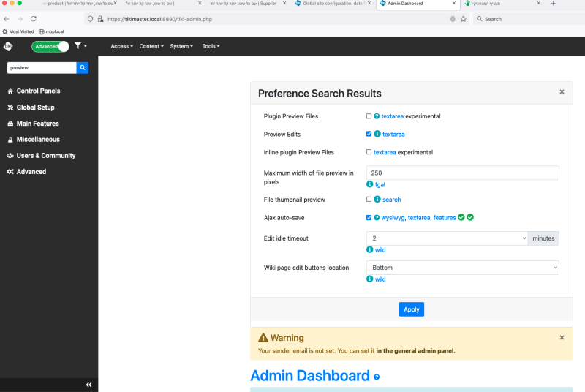
Task: Click the Apply button
Action: [x=411, y=309]
